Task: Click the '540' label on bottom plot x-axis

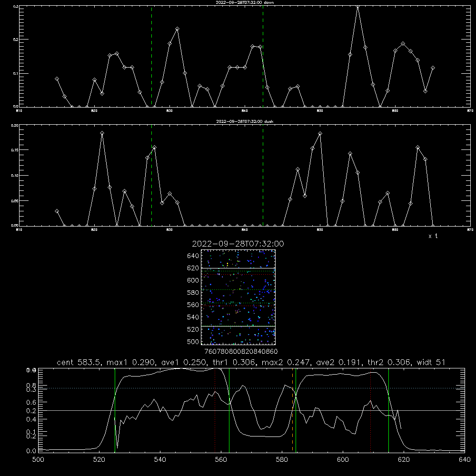Action: (x=160, y=459)
